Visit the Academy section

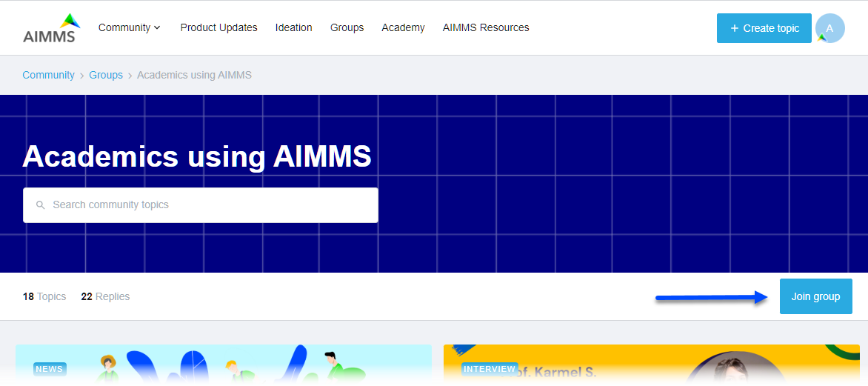(403, 27)
